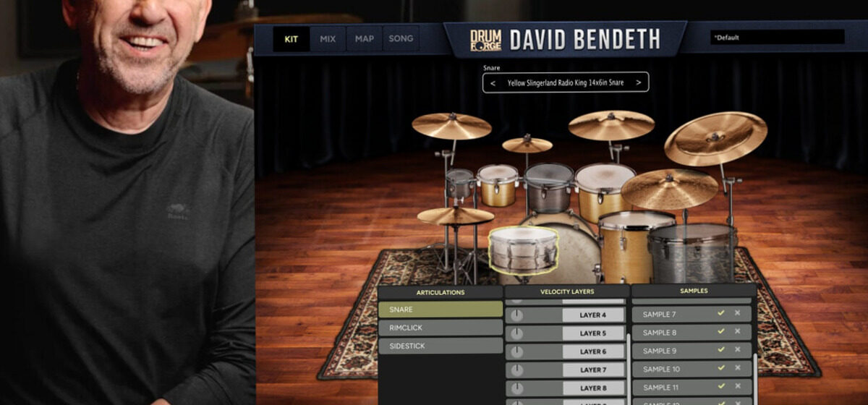
Task: Select the highlighted snare drum in kit
Action: pos(524,250)
